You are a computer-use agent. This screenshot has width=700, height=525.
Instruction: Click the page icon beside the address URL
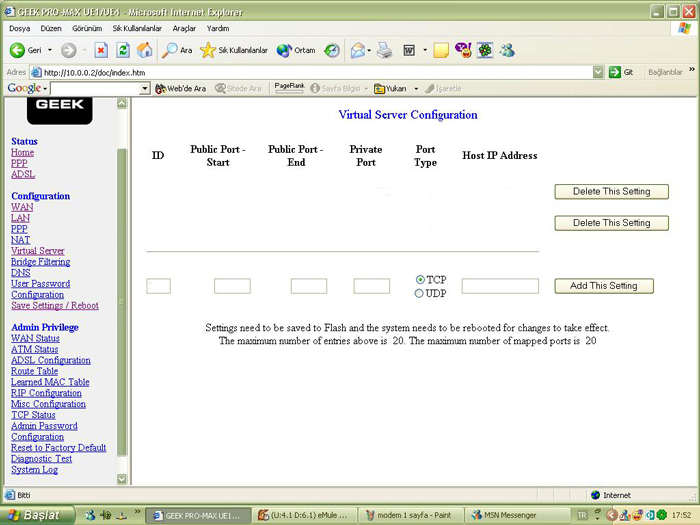pyautogui.click(x=37, y=72)
